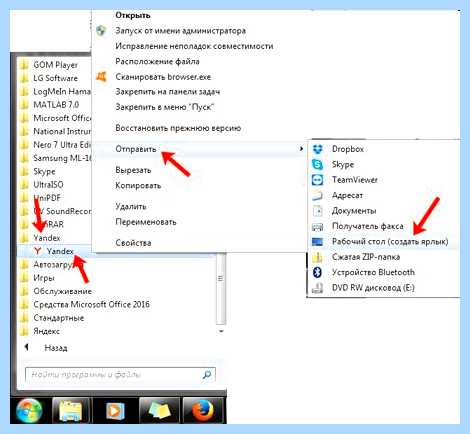
Task: Expand the LG Software folder
Action: pos(55,78)
